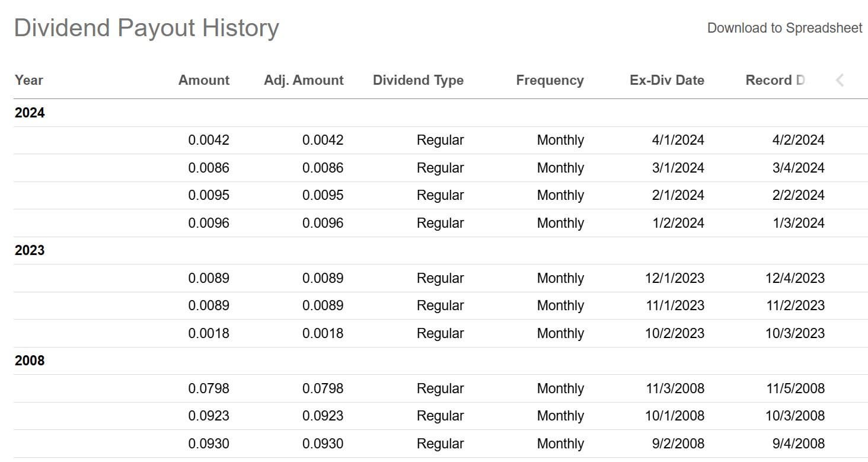The height and width of the screenshot is (462, 868).
Task: Select the 2023 year group row
Action: click(x=441, y=250)
